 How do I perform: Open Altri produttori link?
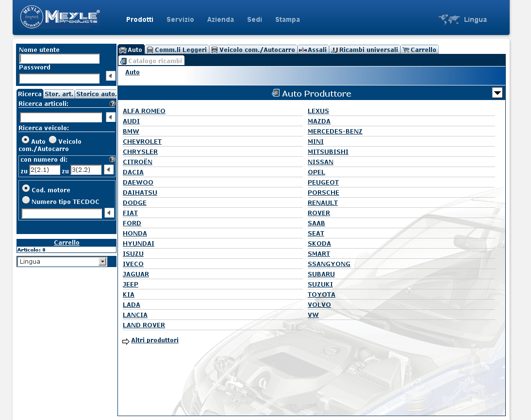point(155,340)
